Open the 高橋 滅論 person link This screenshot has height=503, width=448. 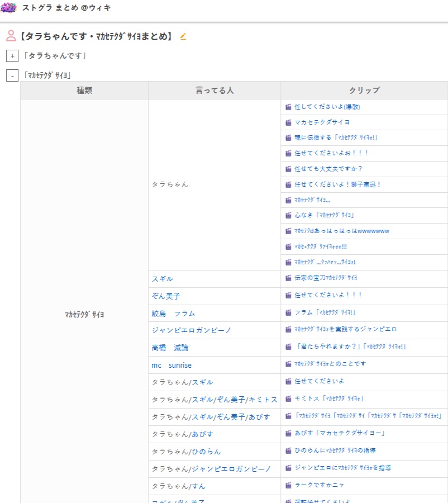click(170, 348)
